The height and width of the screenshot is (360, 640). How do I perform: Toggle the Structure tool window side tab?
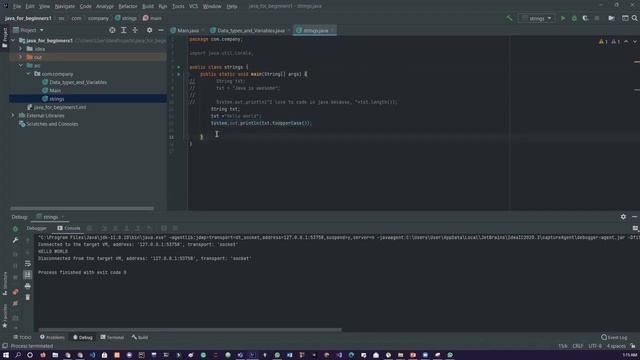click(4, 283)
